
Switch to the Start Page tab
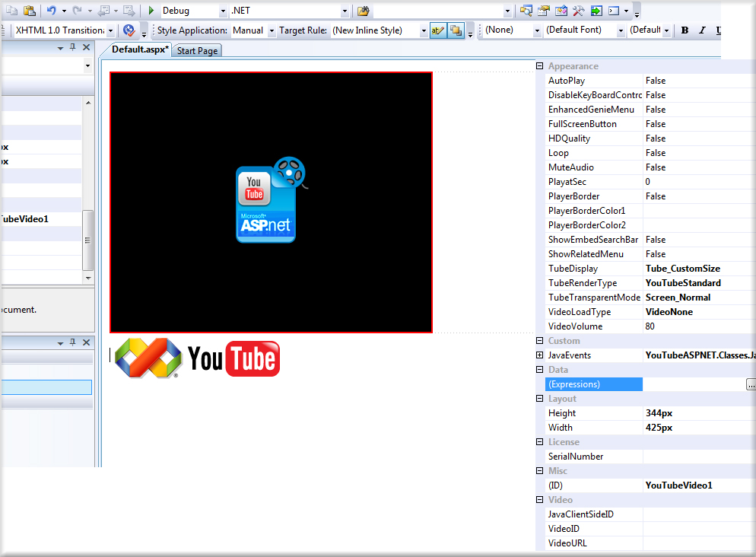(x=197, y=51)
